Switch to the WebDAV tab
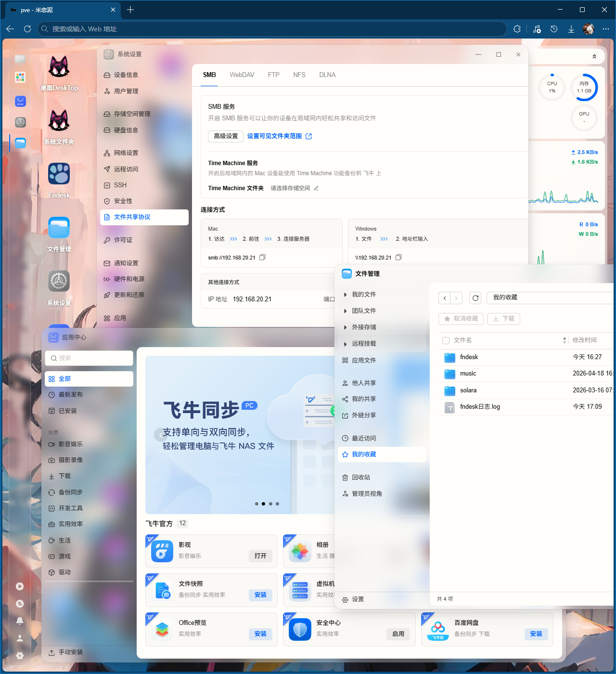Screen dimensions: 616x674 coord(242,75)
